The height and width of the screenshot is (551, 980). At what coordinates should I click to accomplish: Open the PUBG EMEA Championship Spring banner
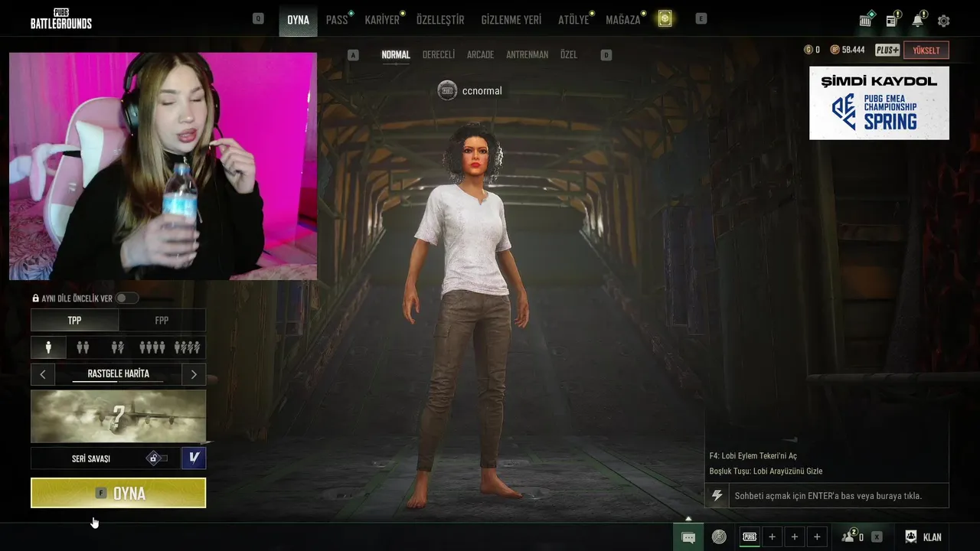(879, 103)
